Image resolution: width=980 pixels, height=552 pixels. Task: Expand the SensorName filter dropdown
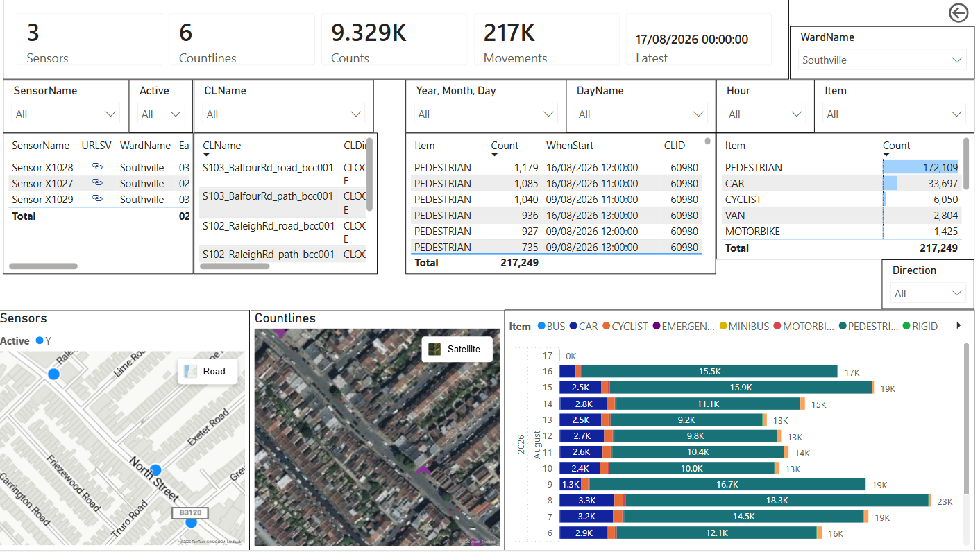pyautogui.click(x=66, y=114)
